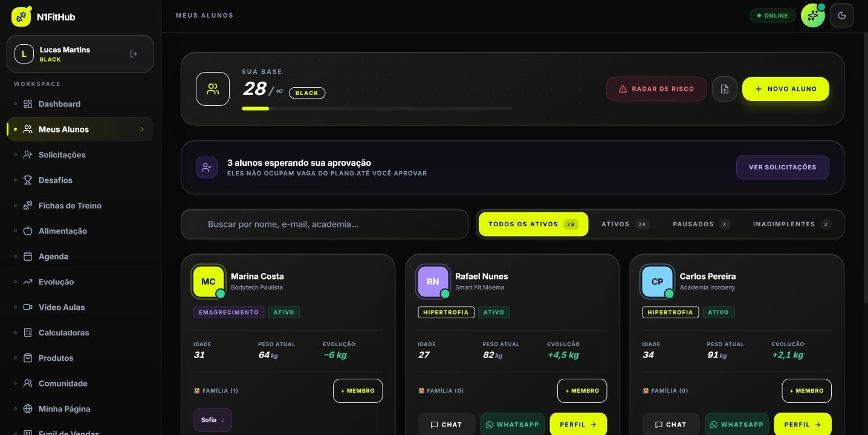Open the green sparkle AI assistant icon
The height and width of the screenshot is (435, 868).
pos(813,16)
